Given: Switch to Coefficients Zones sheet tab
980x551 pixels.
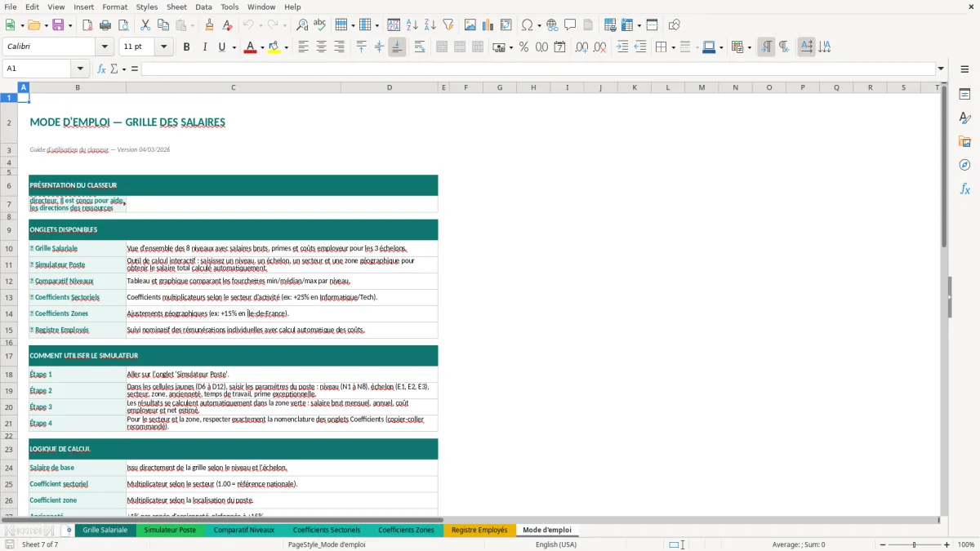Looking at the screenshot, I should coord(406,530).
